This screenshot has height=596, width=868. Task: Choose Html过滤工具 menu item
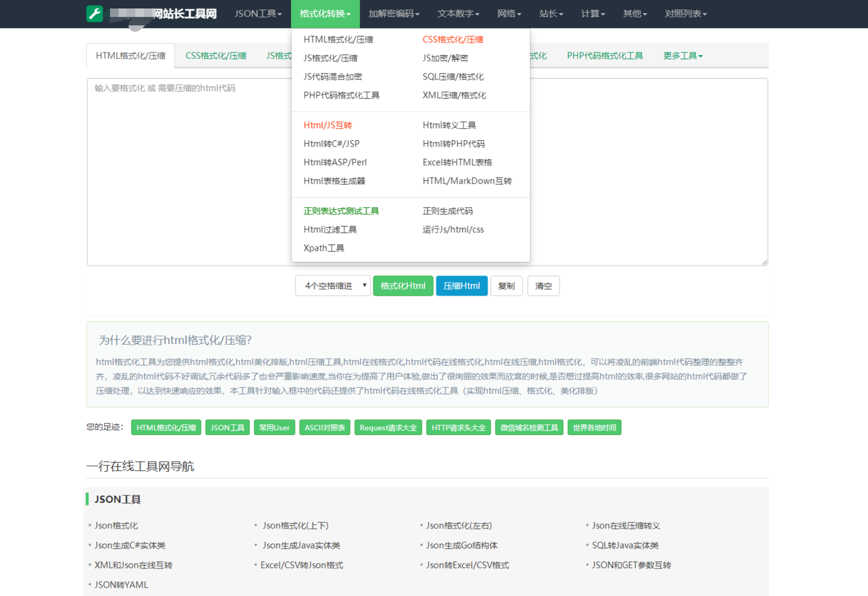(330, 229)
